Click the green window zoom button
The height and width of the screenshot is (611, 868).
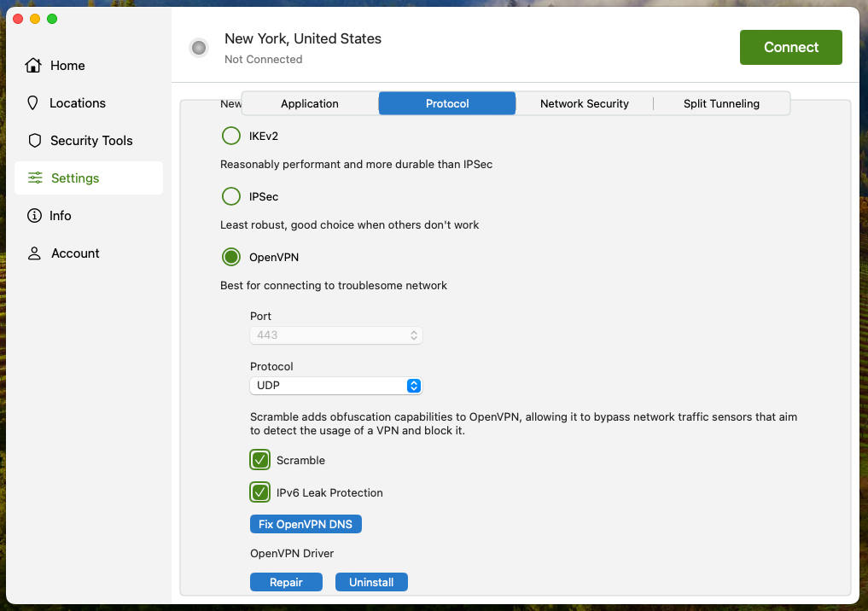click(52, 19)
